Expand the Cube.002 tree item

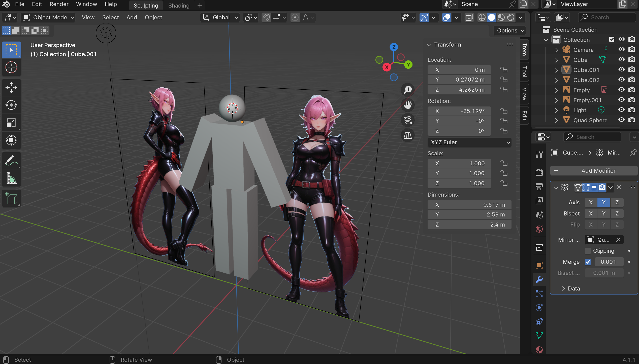[556, 80]
